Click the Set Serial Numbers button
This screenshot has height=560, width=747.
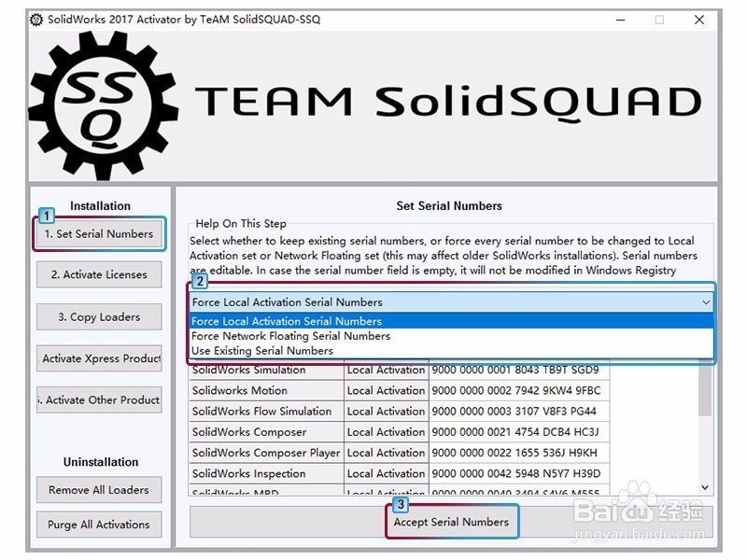(x=99, y=234)
